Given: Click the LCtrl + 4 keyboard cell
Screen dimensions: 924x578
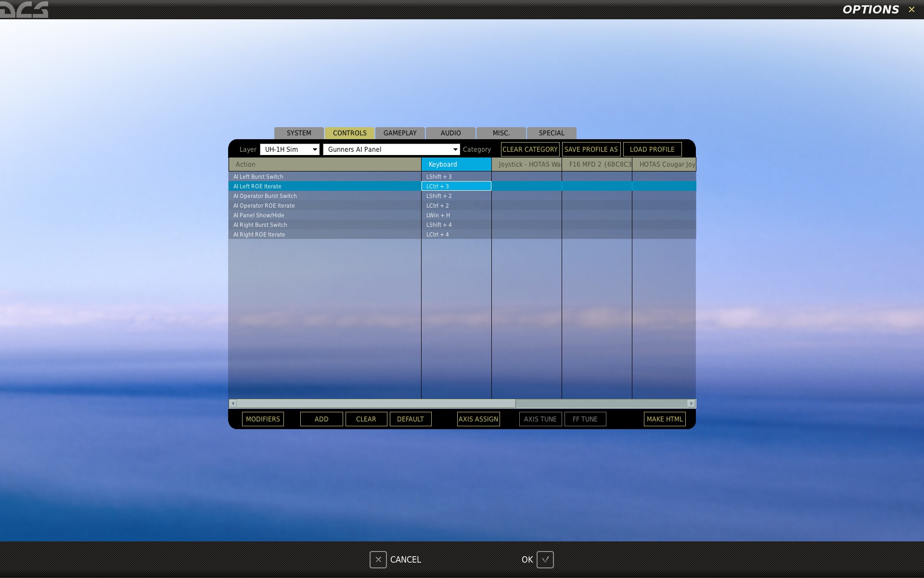Looking at the screenshot, I should coord(456,235).
